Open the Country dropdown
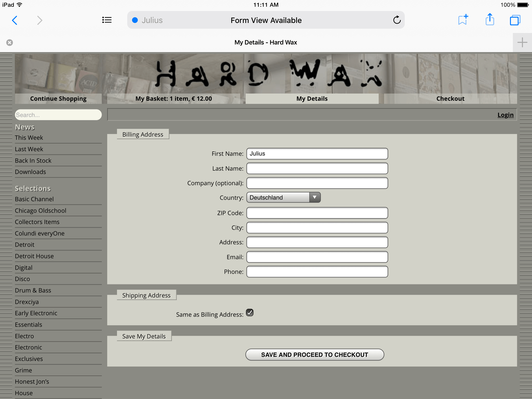 [x=283, y=197]
